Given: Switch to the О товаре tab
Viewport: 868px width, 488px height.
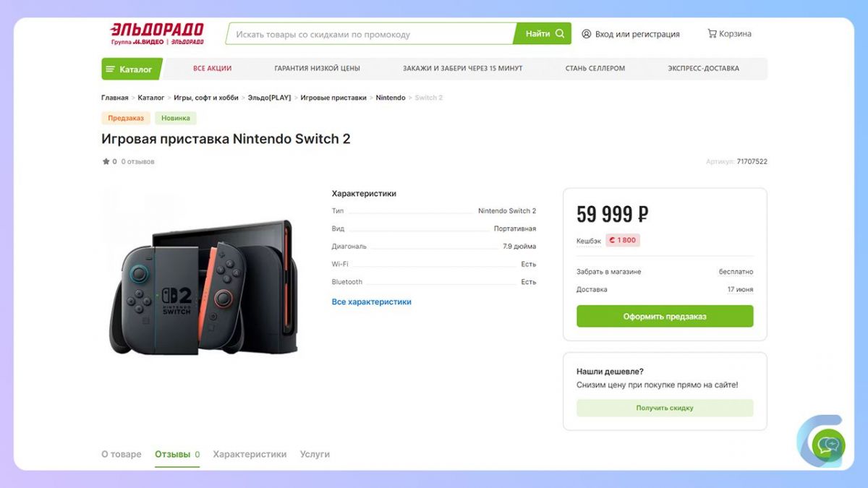Looking at the screenshot, I should 122,455.
